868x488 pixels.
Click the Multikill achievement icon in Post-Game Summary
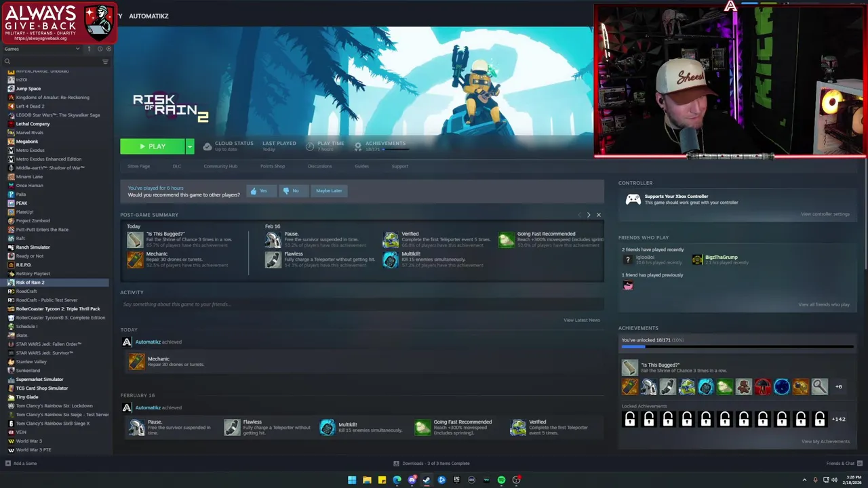coord(391,259)
